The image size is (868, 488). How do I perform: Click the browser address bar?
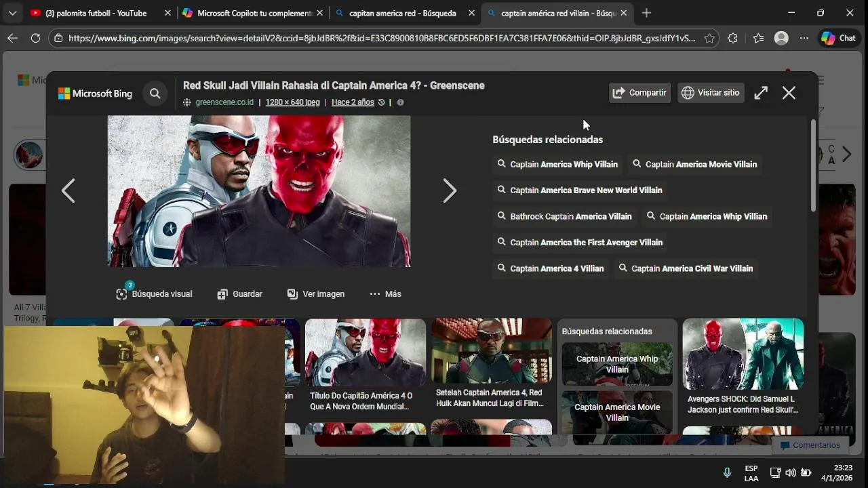pyautogui.click(x=381, y=38)
